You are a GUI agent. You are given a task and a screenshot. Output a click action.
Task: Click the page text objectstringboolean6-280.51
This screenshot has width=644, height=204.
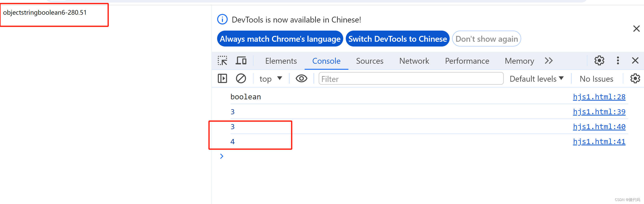45,12
